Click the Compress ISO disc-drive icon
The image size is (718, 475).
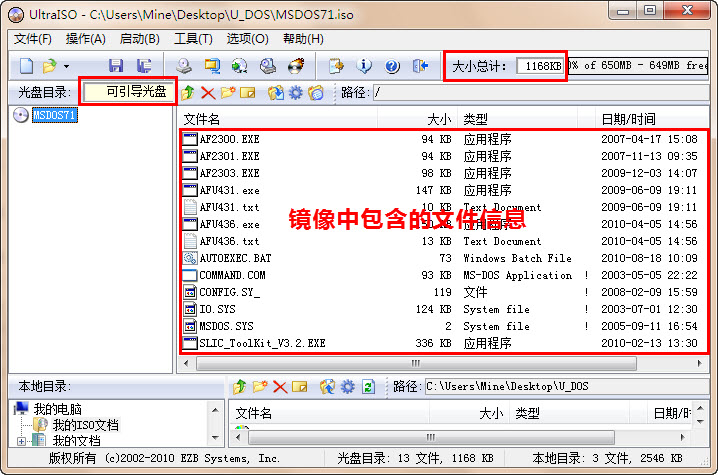268,66
